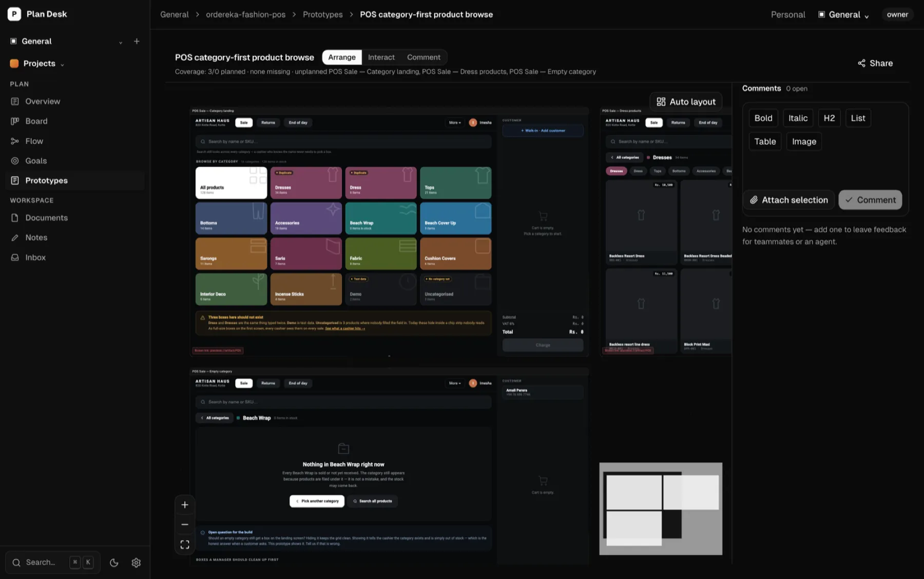Image resolution: width=924 pixels, height=579 pixels.
Task: Select the Sarongs category tile in prototype
Action: [231, 254]
